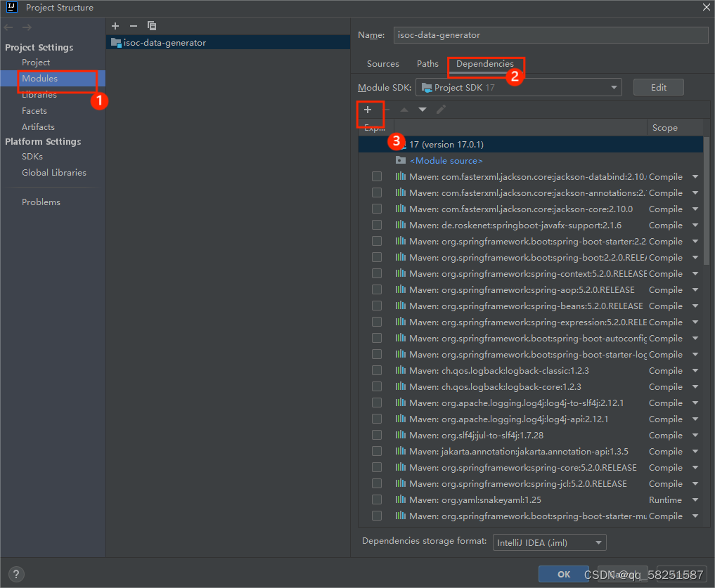Click Module source link
This screenshot has width=715, height=588.
click(446, 160)
